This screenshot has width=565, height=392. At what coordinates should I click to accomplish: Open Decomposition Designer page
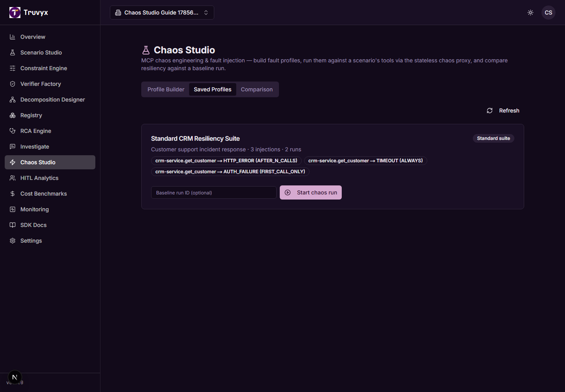[x=50, y=100]
